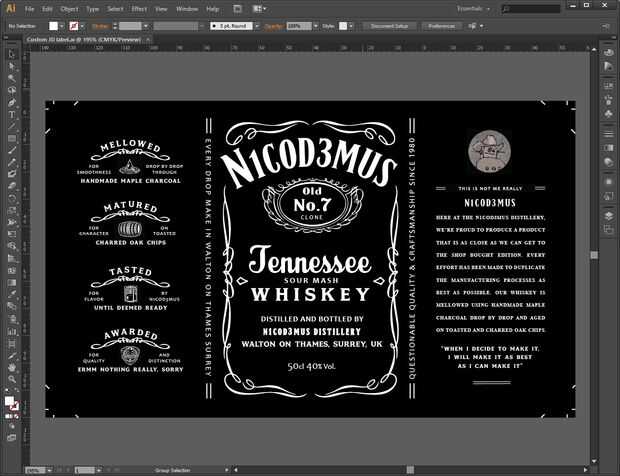Open the Window menu

(187, 9)
